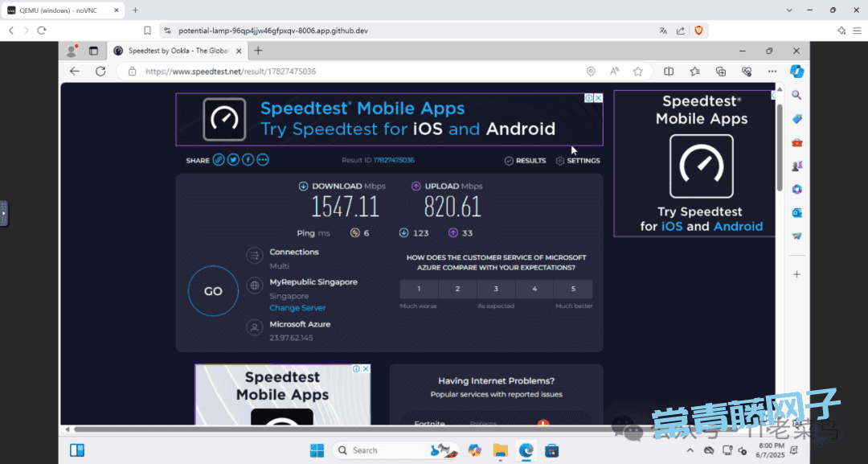Customize Edge sidebar with plus button

coord(796,274)
